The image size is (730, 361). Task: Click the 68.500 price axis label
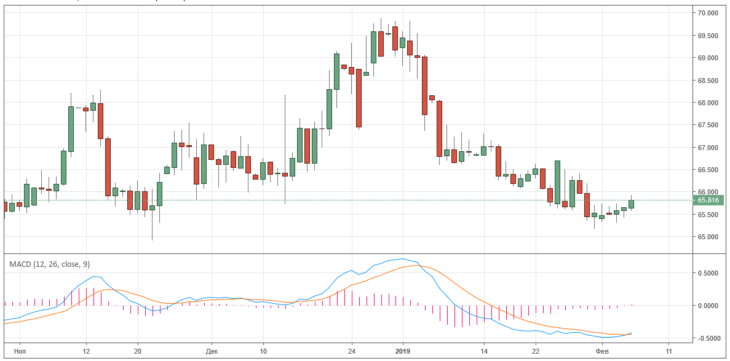(x=708, y=81)
